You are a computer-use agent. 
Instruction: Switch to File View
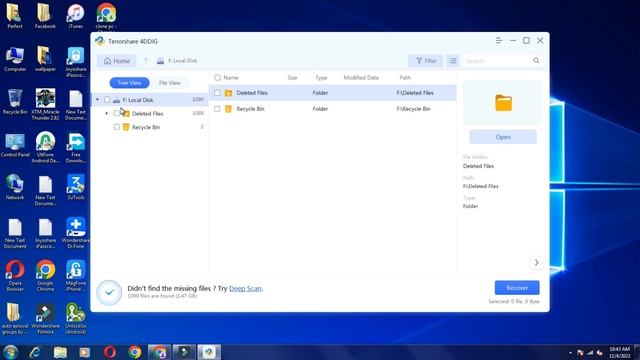point(169,83)
